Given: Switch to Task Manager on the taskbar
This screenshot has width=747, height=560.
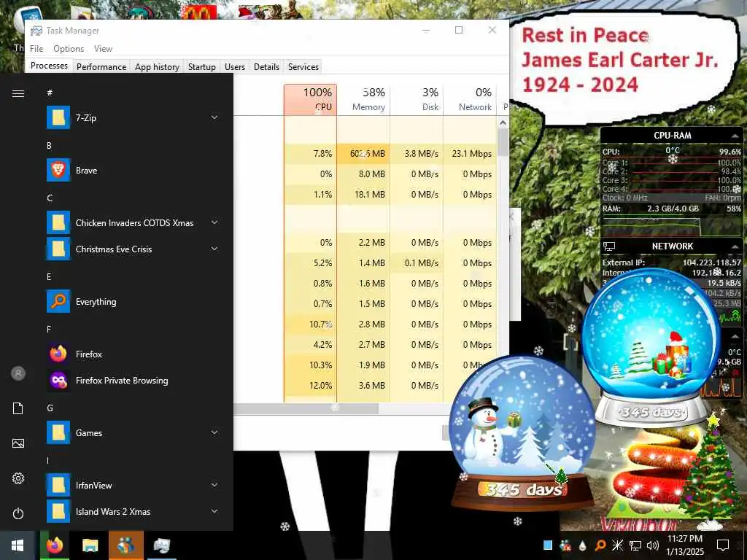Looking at the screenshot, I should coord(161,545).
